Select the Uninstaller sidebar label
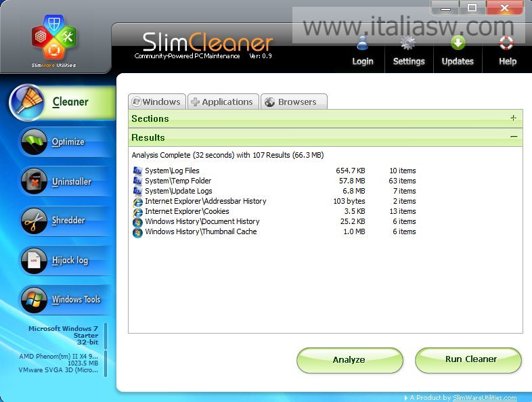 click(x=72, y=181)
